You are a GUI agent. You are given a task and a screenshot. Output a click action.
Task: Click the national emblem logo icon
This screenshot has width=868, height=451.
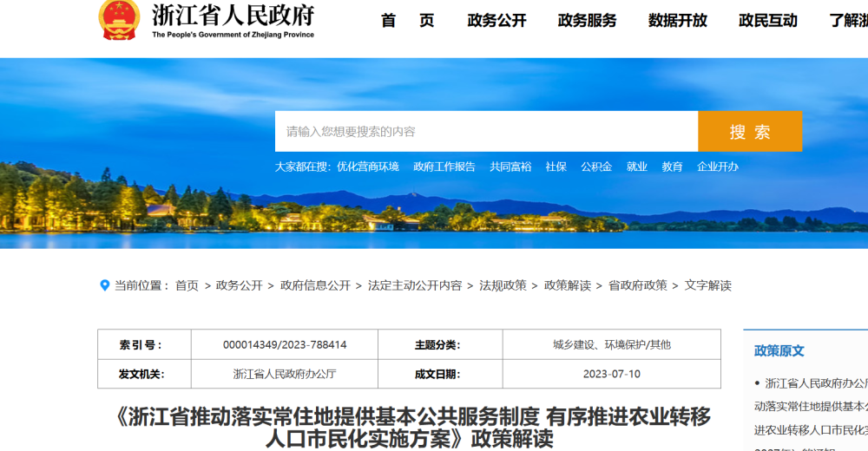(119, 18)
